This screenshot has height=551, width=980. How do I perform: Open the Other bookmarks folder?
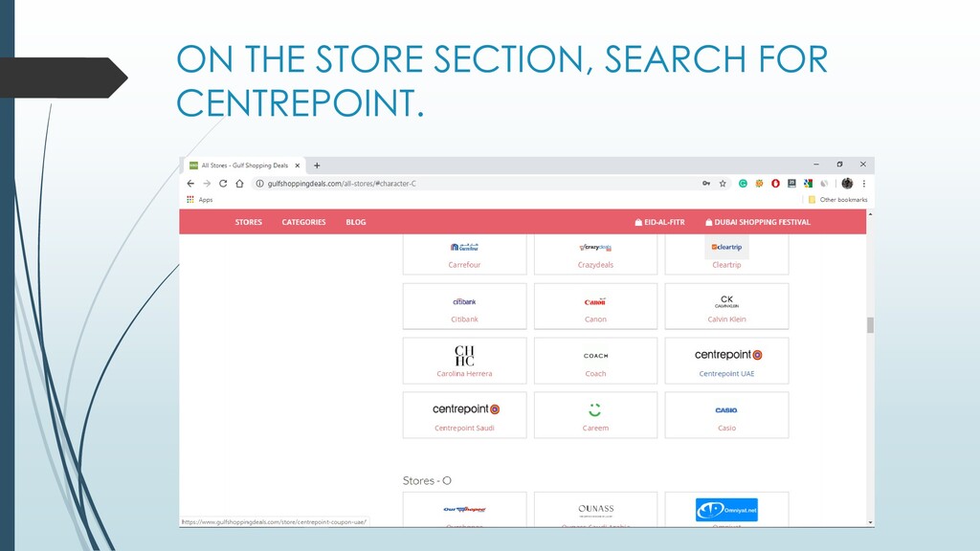pos(837,200)
